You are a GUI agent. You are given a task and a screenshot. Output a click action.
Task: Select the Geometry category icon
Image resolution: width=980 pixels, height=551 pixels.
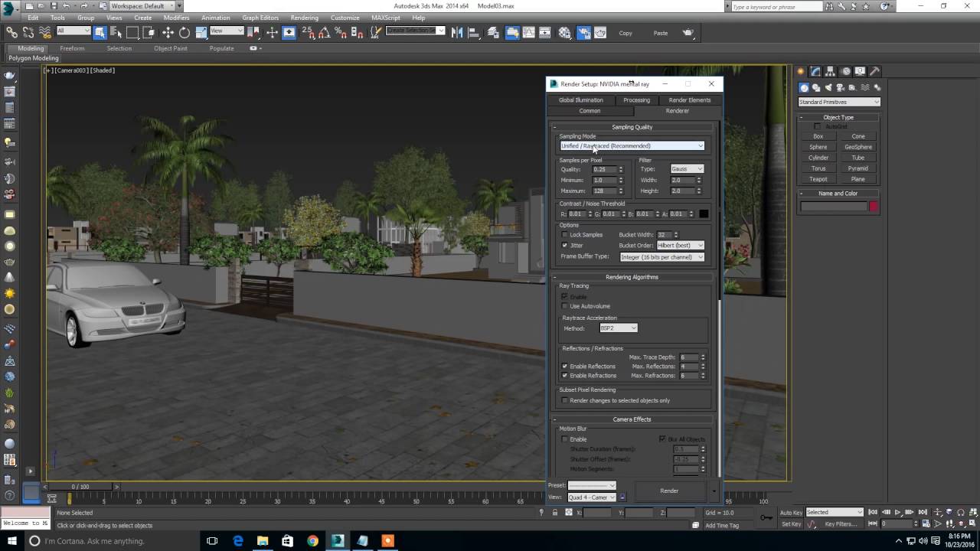(x=804, y=88)
